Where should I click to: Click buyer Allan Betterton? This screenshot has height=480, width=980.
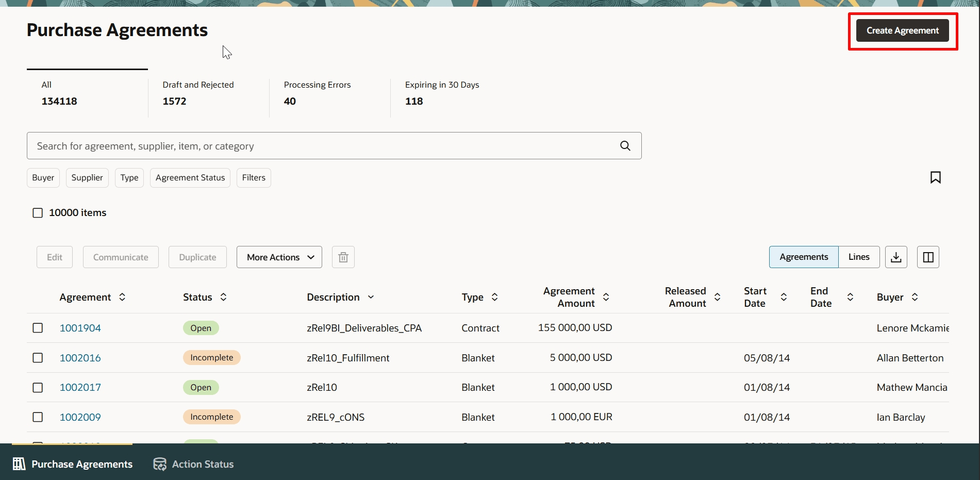tap(910, 358)
